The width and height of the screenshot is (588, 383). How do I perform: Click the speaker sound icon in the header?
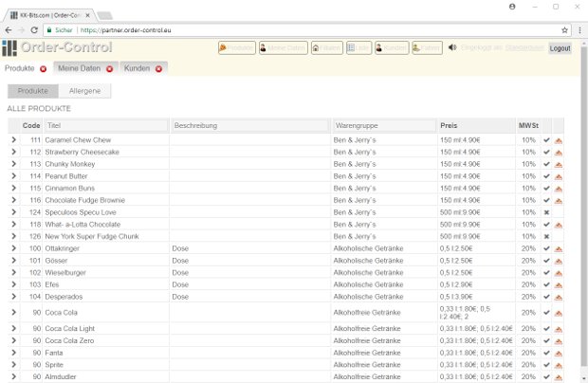[x=452, y=47]
